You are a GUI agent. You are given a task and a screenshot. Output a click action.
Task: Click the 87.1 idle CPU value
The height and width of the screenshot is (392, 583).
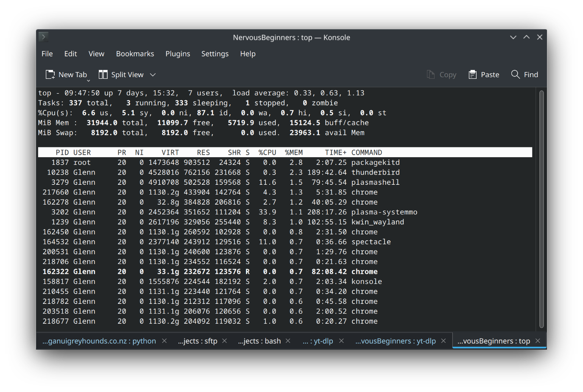tap(206, 113)
